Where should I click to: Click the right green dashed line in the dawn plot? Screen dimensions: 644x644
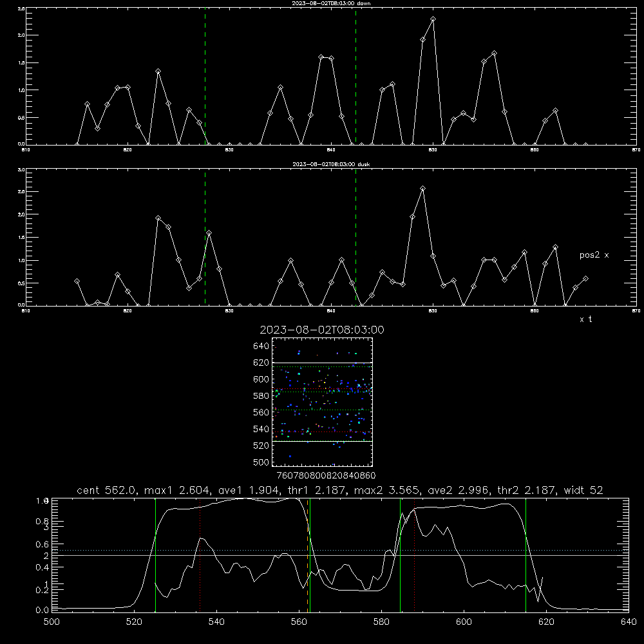(x=355, y=77)
